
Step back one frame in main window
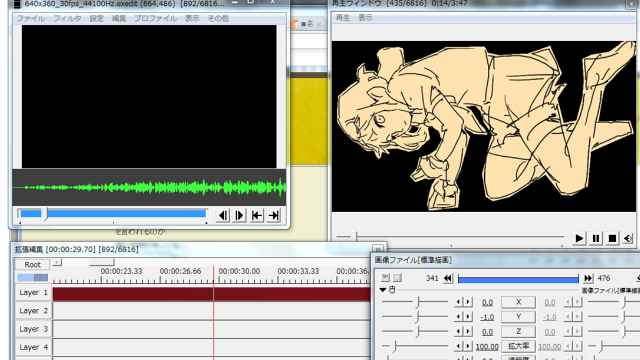(x=223, y=215)
